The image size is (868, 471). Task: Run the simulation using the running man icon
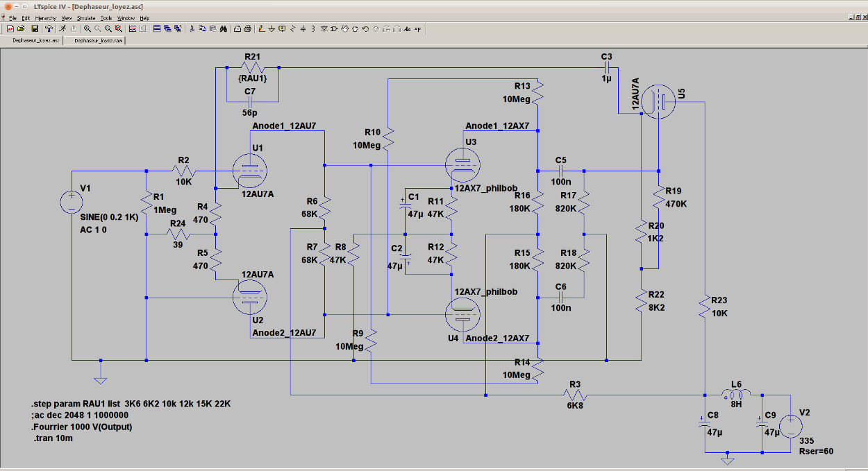[x=62, y=28]
